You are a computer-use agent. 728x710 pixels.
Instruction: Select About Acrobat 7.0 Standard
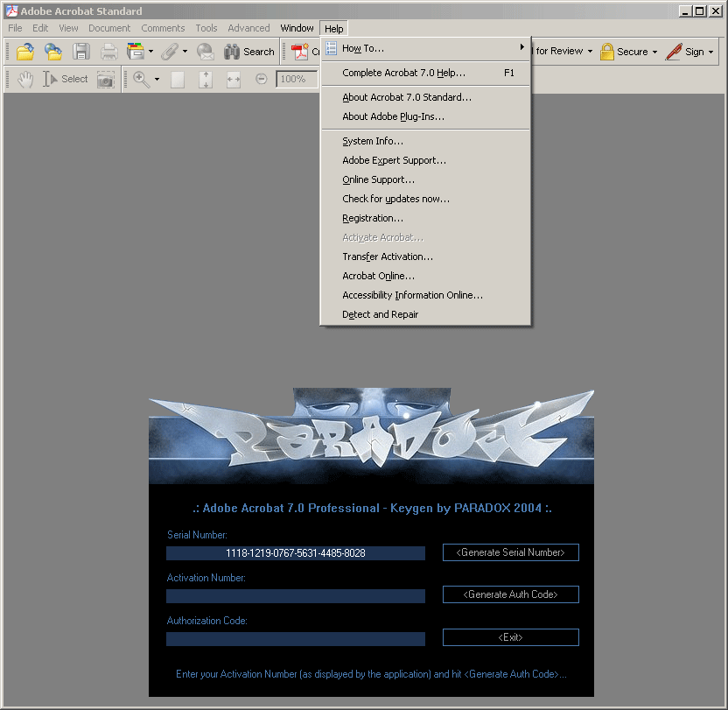pyautogui.click(x=426, y=97)
